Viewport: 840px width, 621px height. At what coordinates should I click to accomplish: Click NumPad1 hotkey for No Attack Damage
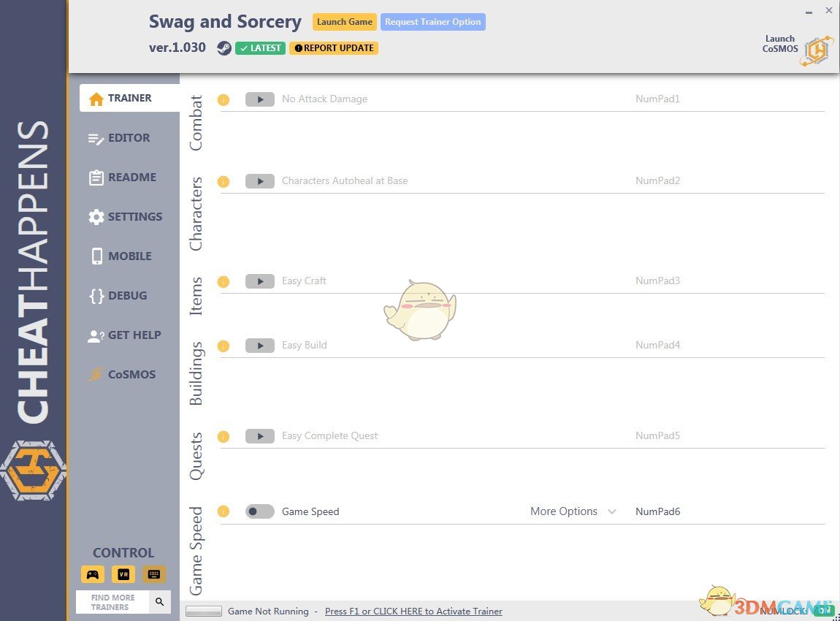(657, 99)
